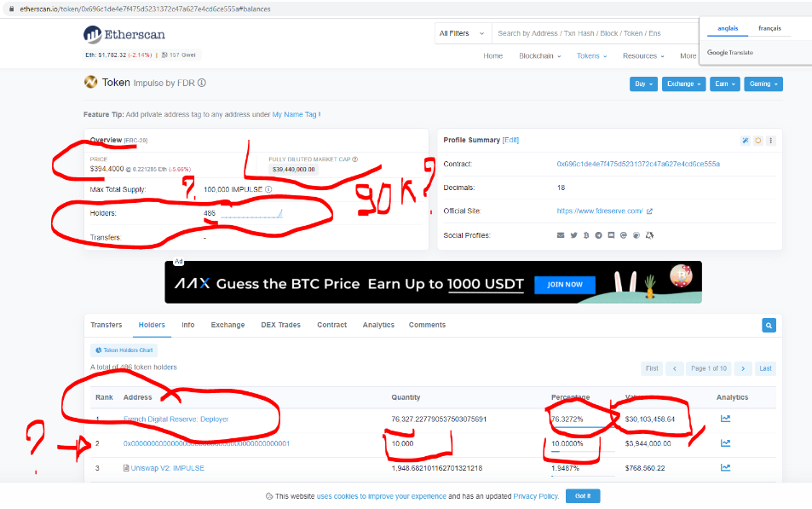The image size is (812, 509).
Task: Switch to the Transfers tab
Action: 107,325
